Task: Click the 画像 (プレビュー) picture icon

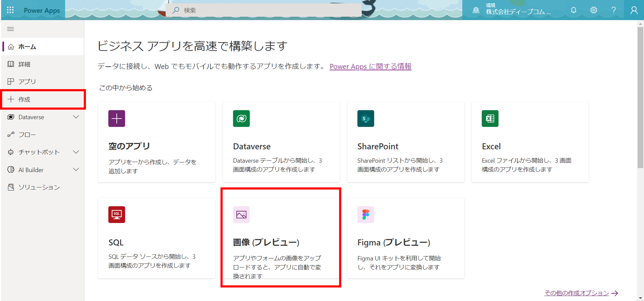Action: [x=241, y=215]
